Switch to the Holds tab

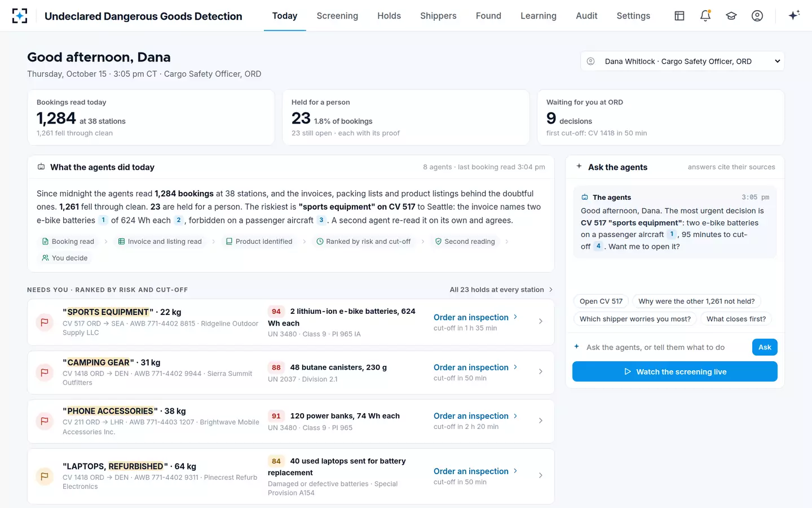[389, 16]
